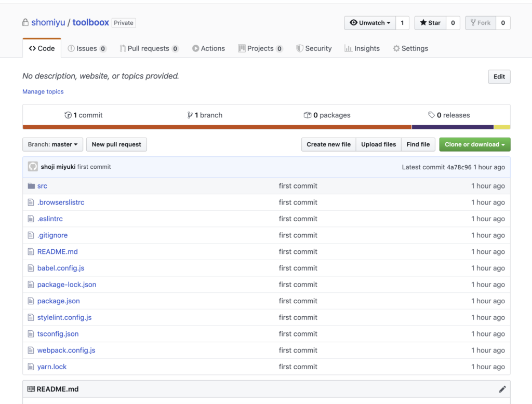Click the file icon beside tsconfig.json
The width and height of the screenshot is (532, 404).
pos(31,334)
